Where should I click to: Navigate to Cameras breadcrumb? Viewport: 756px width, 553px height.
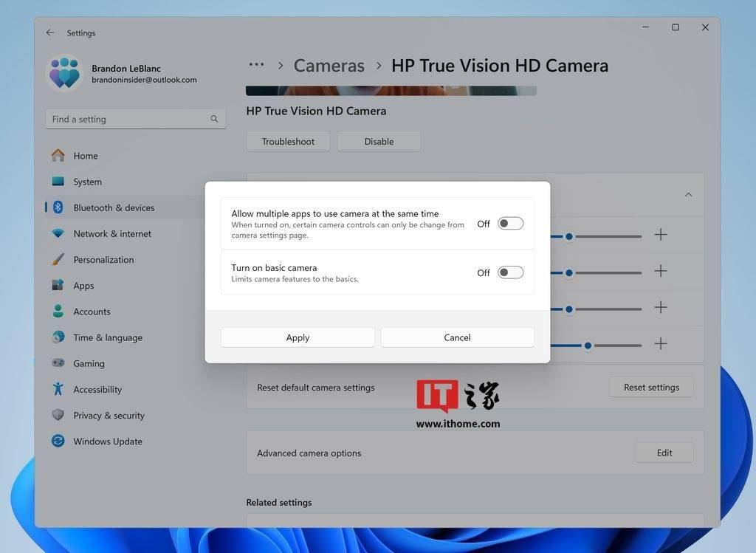[329, 66]
